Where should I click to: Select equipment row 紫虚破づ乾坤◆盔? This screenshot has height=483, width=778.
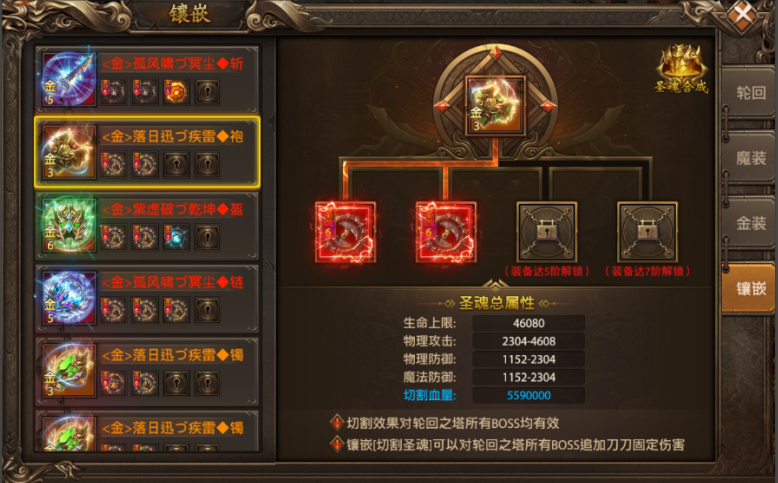point(147,226)
